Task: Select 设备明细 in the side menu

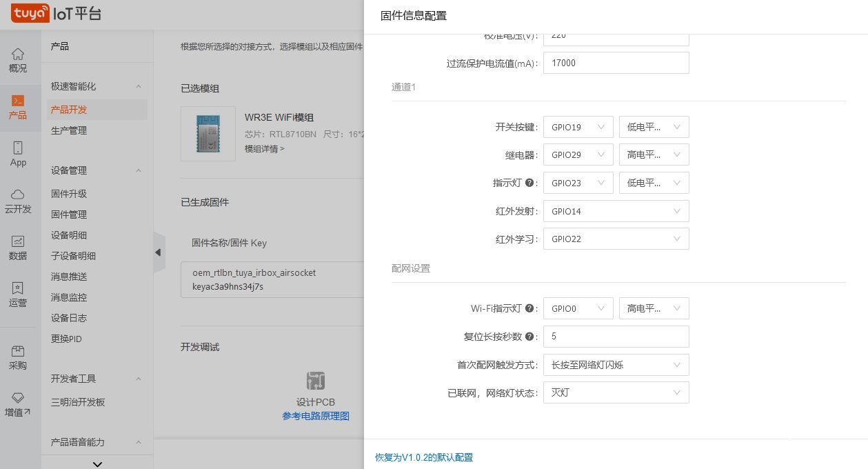Action: 69,235
